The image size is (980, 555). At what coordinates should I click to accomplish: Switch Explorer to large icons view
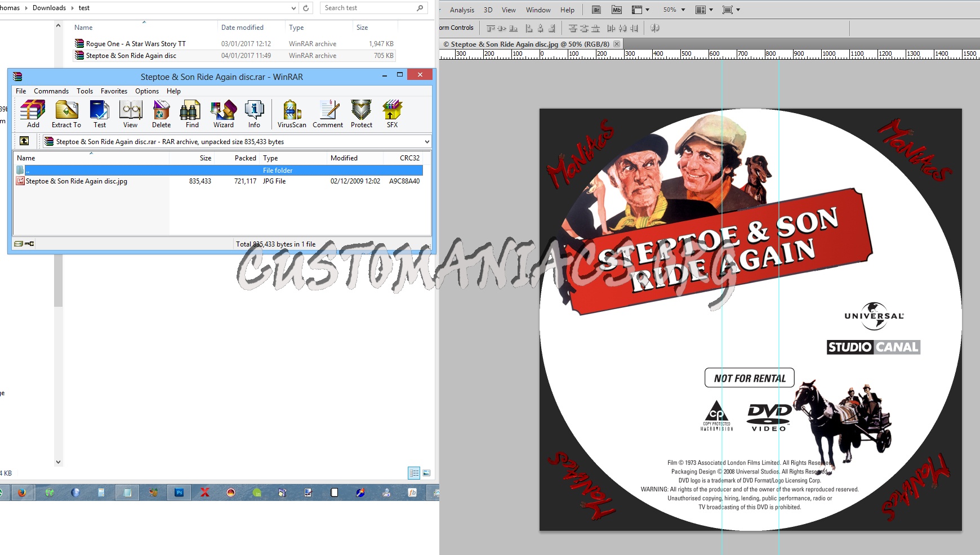coord(426,473)
